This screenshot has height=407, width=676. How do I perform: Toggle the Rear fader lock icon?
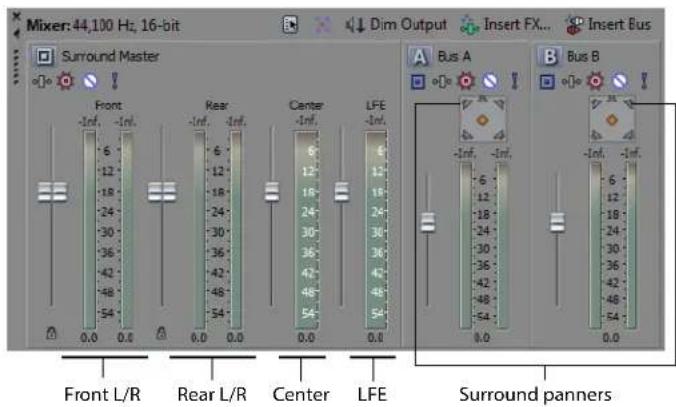click(161, 333)
